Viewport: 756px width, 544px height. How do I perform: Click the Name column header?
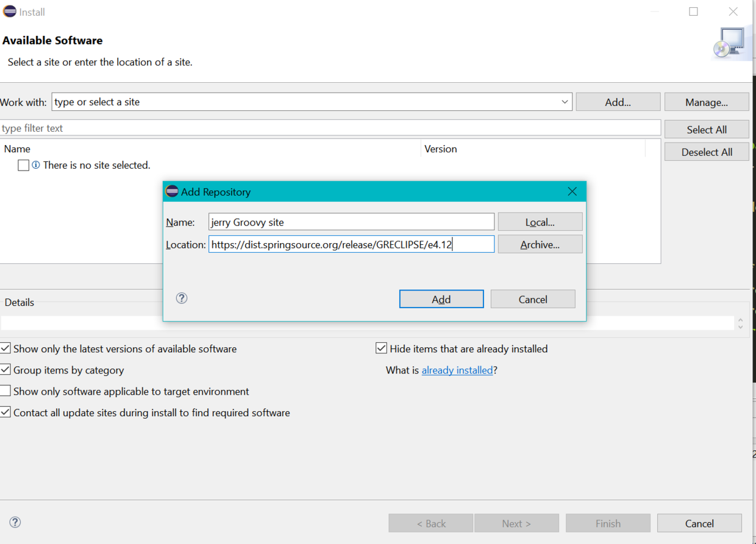point(210,149)
